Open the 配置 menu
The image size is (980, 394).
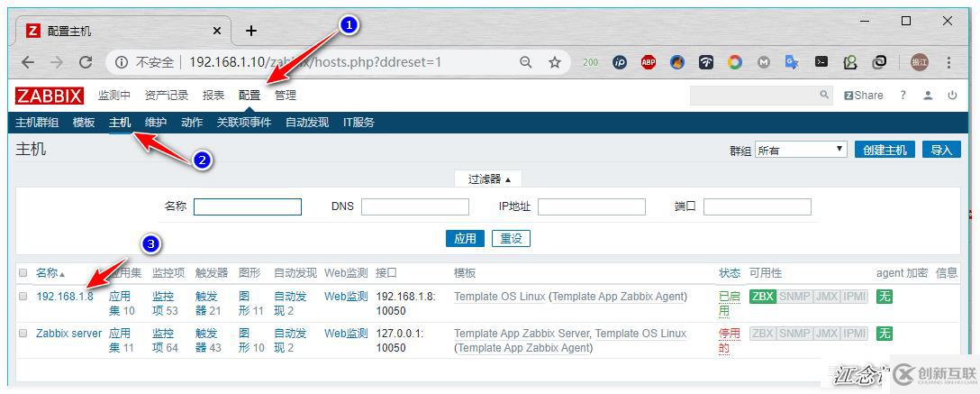tap(250, 95)
